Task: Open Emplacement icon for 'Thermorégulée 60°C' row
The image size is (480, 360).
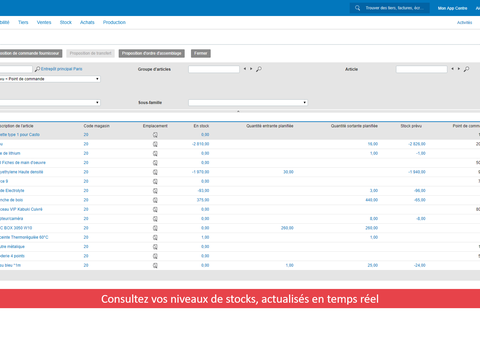Action: coord(155,237)
